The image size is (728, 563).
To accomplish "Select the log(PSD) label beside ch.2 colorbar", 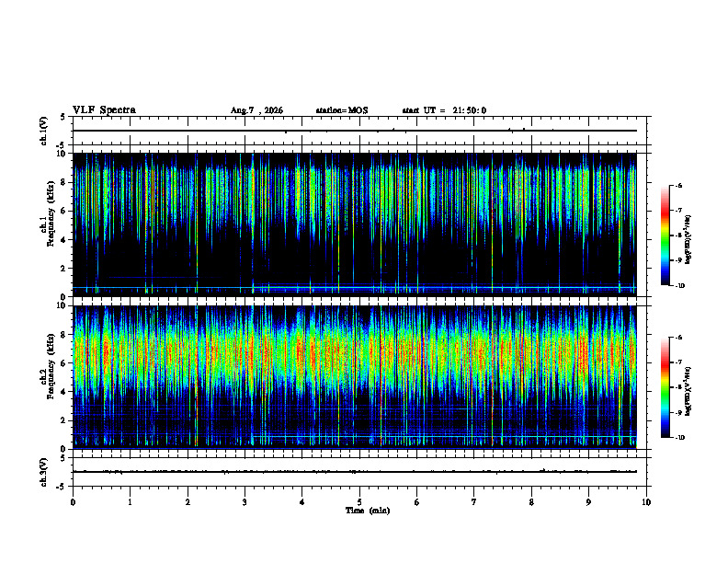I will click(688, 392).
